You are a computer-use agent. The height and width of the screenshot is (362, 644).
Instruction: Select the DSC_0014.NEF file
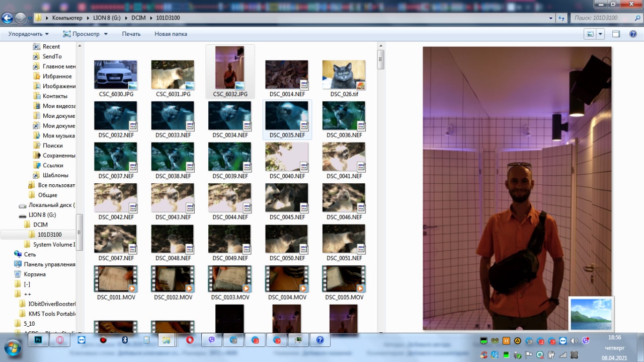pyautogui.click(x=287, y=79)
